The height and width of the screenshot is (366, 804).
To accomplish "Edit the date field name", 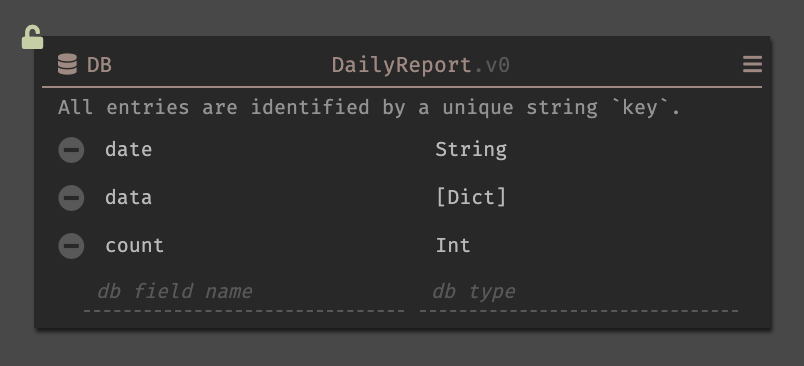I will [x=128, y=150].
